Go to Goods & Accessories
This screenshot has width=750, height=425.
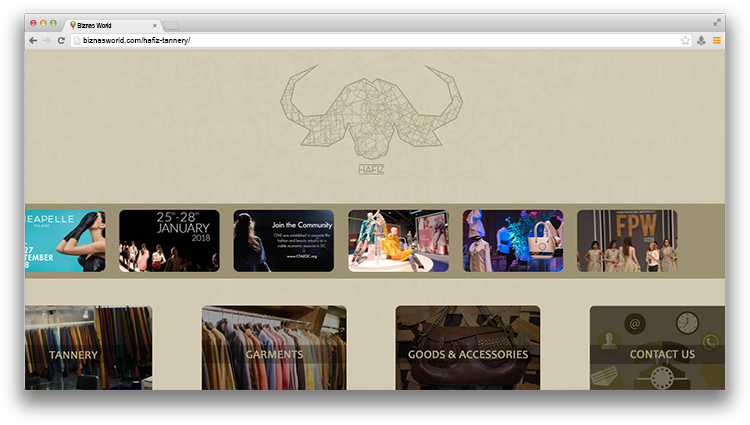coord(467,354)
